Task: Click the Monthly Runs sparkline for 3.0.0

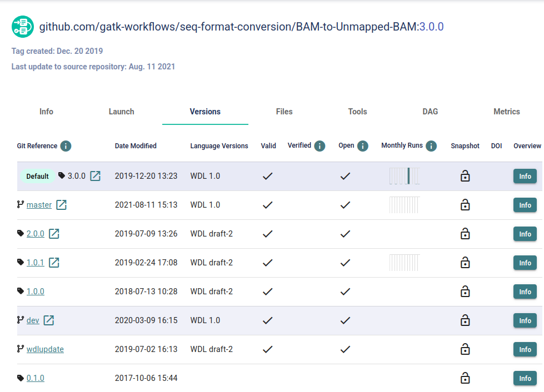Action: coord(404,176)
